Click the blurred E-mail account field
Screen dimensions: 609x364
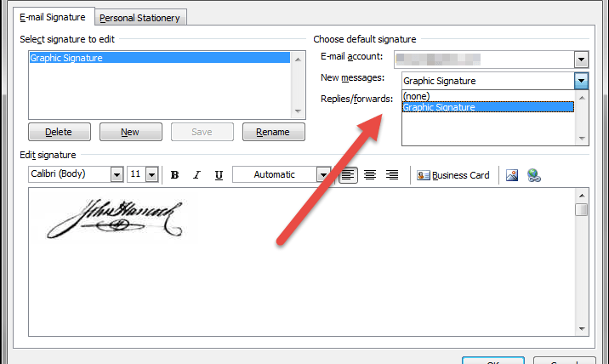click(484, 60)
